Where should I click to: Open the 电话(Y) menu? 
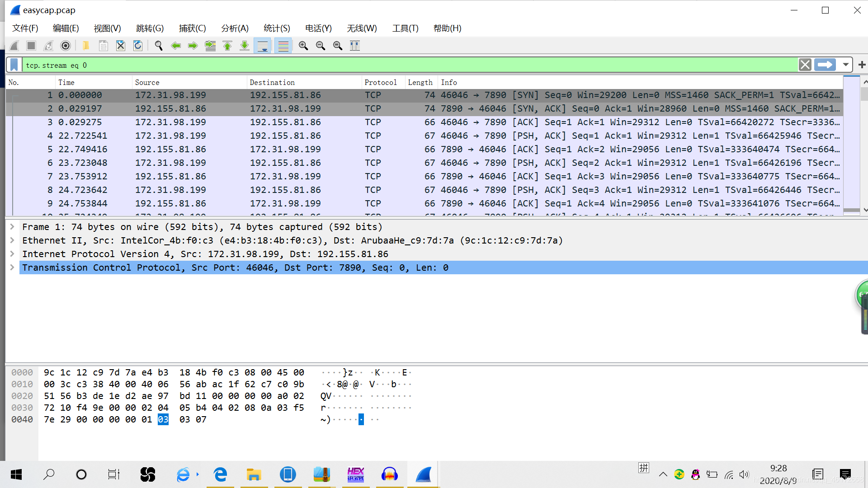tap(319, 28)
